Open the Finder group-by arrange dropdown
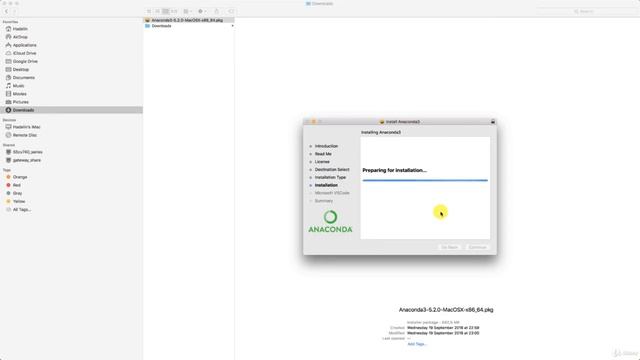The image size is (640, 360). point(188,11)
